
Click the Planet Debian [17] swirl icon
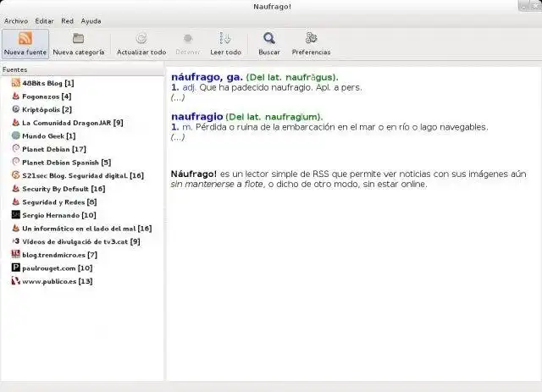pos(16,149)
